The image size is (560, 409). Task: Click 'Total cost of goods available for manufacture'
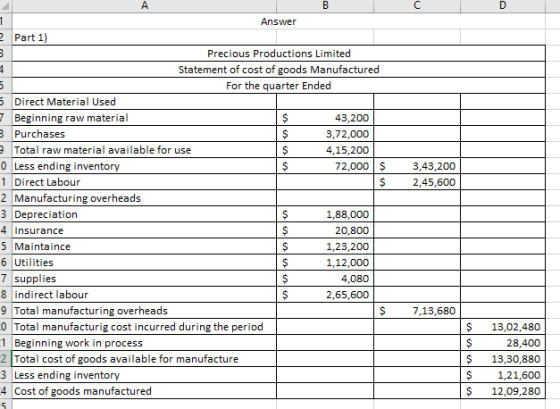[x=144, y=359]
